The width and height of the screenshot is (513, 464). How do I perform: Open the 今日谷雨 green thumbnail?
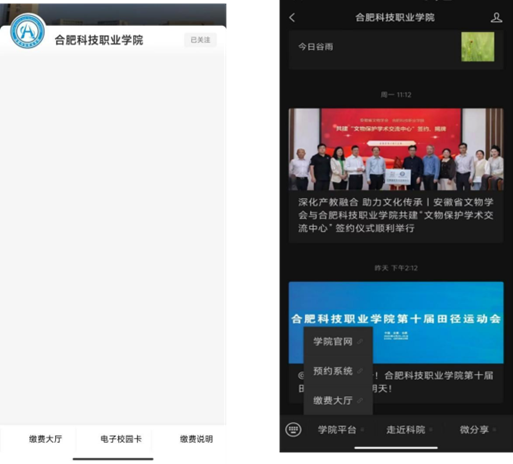click(x=477, y=47)
